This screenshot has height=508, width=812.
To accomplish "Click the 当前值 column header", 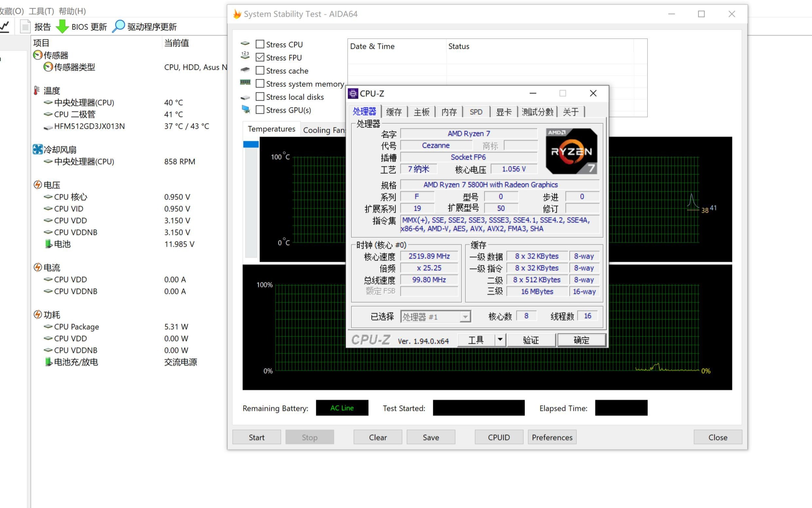I will [x=195, y=43].
